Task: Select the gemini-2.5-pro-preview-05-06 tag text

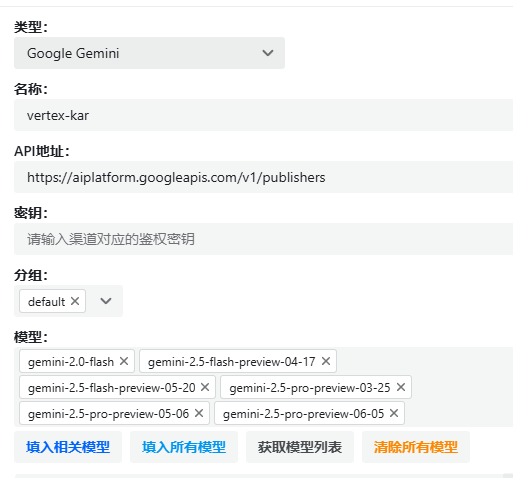Action: 108,414
